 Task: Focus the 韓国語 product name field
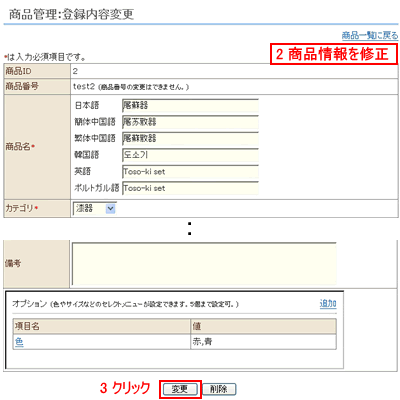coord(190,155)
